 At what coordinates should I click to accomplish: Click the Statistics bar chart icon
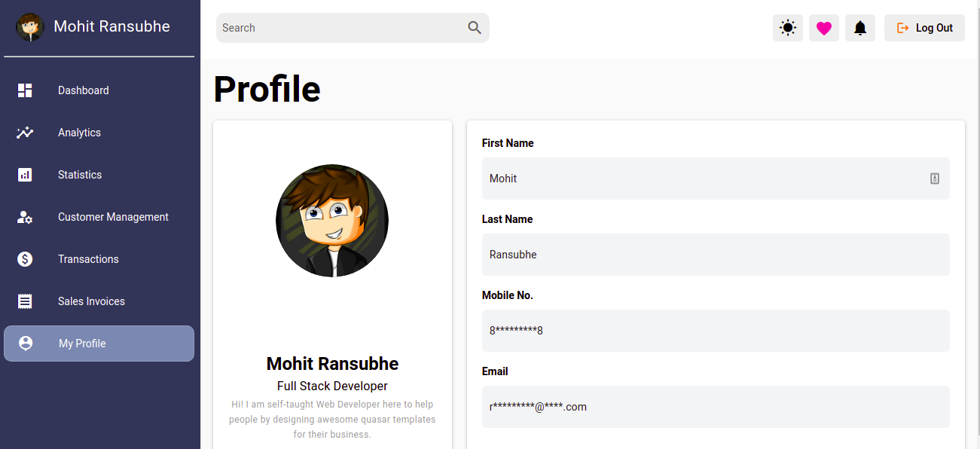[x=25, y=175]
